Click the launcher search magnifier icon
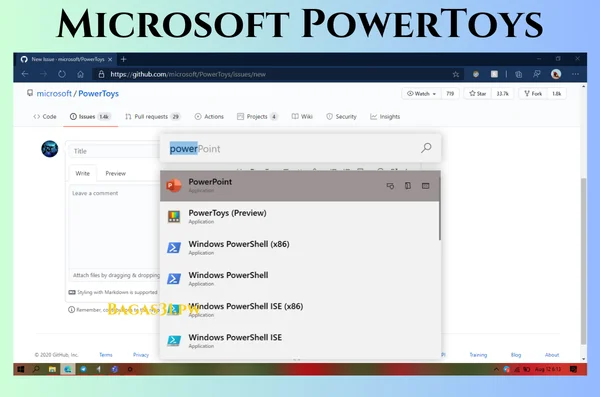Image resolution: width=600 pixels, height=397 pixels. [x=426, y=148]
